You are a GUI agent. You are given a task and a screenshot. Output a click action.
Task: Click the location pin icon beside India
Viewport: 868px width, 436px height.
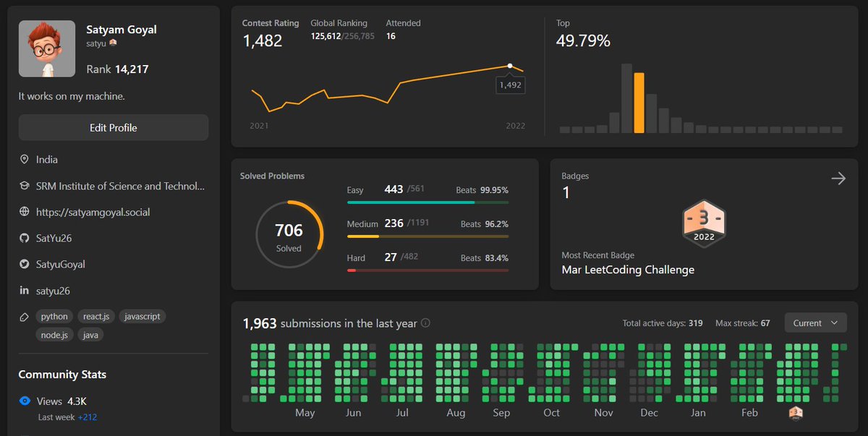24,159
